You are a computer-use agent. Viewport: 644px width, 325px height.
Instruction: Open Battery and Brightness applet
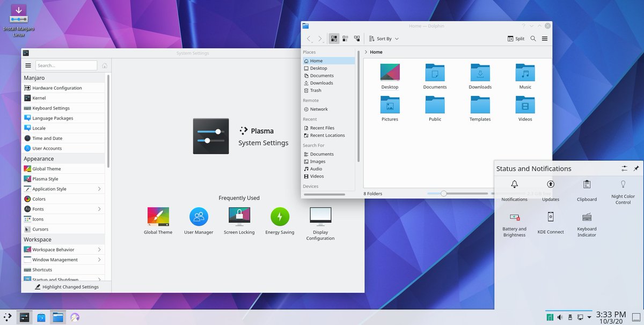point(514,224)
